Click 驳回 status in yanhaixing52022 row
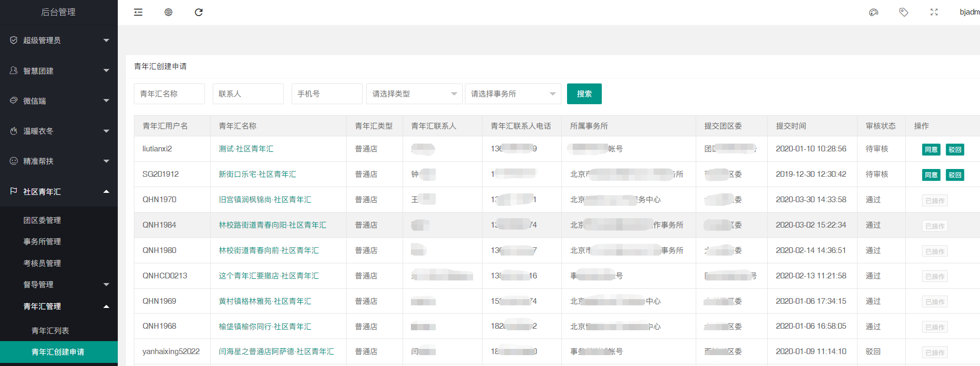This screenshot has height=366, width=980. click(x=873, y=351)
